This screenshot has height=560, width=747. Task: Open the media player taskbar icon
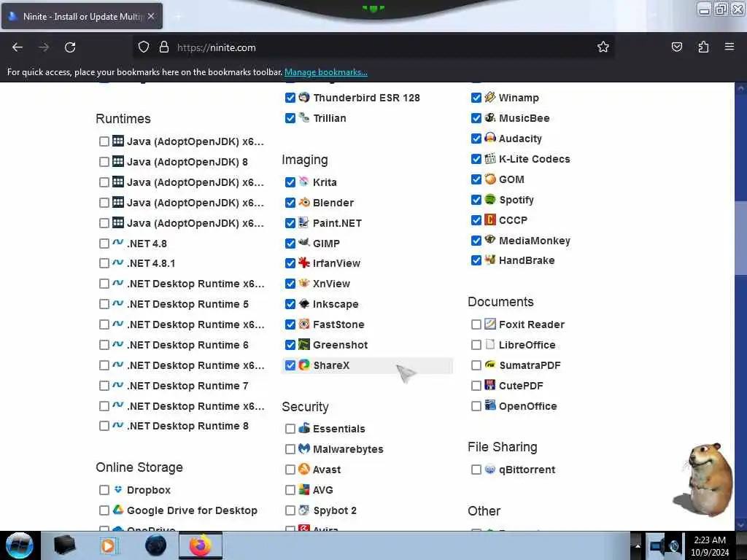(109, 545)
